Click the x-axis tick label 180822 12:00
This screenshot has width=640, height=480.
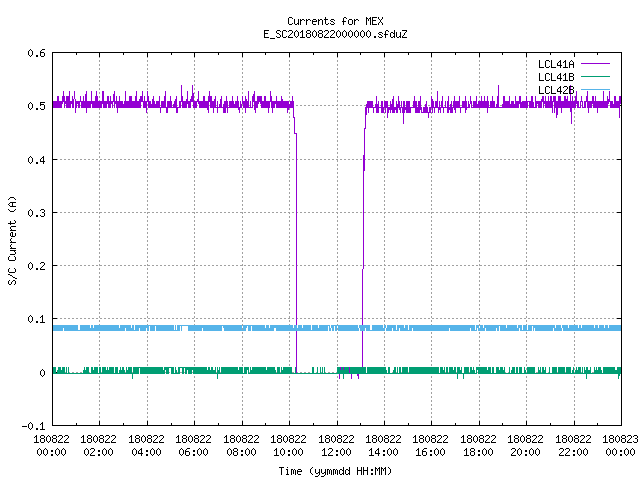(336, 446)
